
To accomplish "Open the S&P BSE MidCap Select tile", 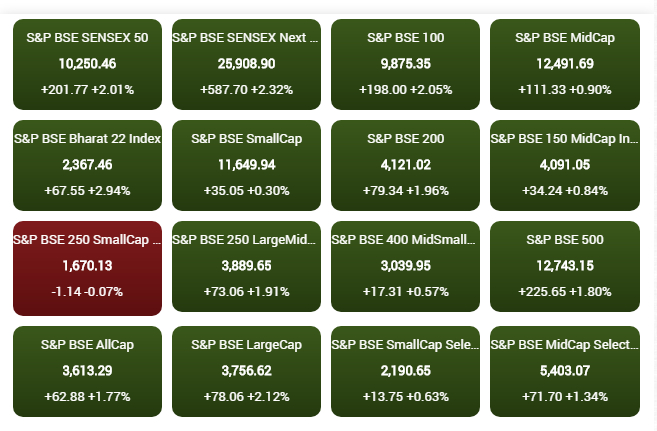I will (564, 370).
